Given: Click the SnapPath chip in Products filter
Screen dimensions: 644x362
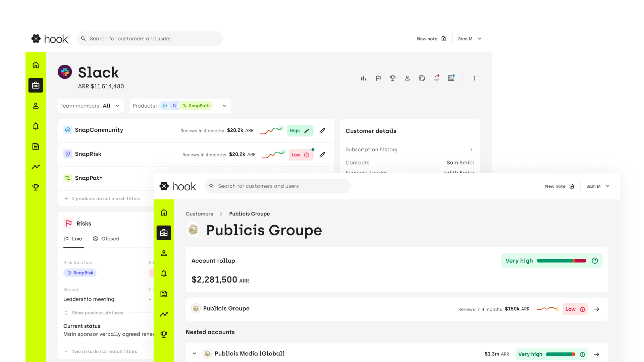Looking at the screenshot, I should click(196, 106).
